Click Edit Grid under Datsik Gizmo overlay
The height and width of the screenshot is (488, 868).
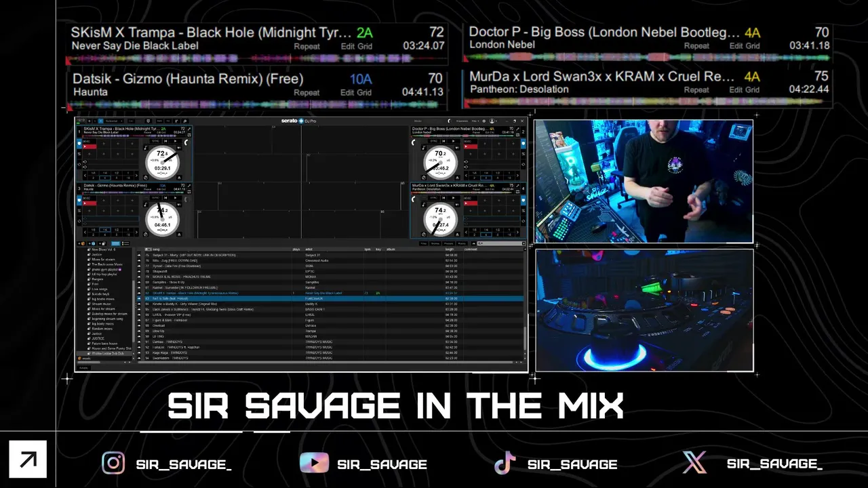point(356,92)
